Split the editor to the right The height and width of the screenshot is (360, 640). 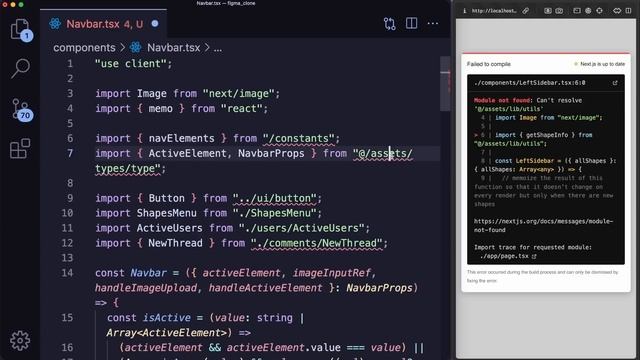click(x=411, y=23)
